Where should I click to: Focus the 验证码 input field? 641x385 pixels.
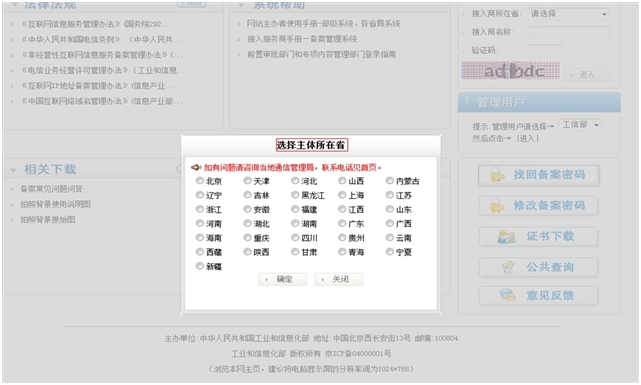(545, 51)
